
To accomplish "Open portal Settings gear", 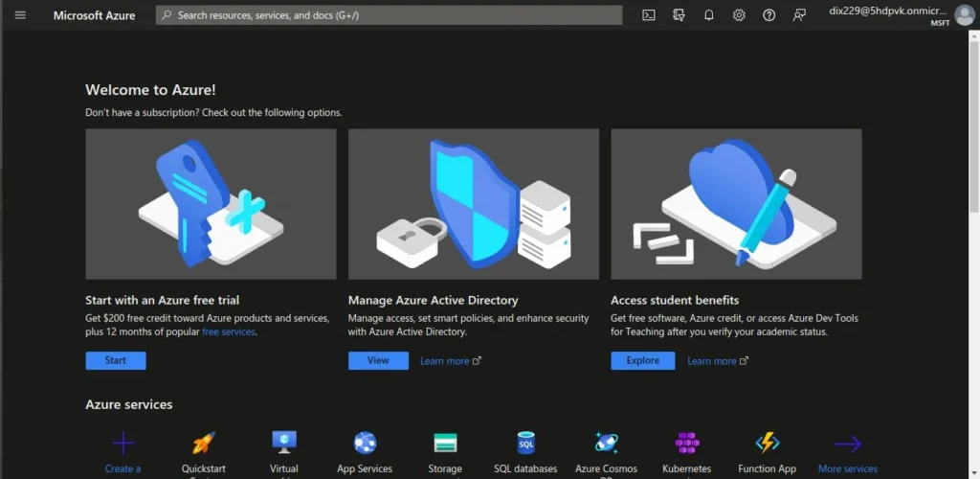I will click(739, 15).
